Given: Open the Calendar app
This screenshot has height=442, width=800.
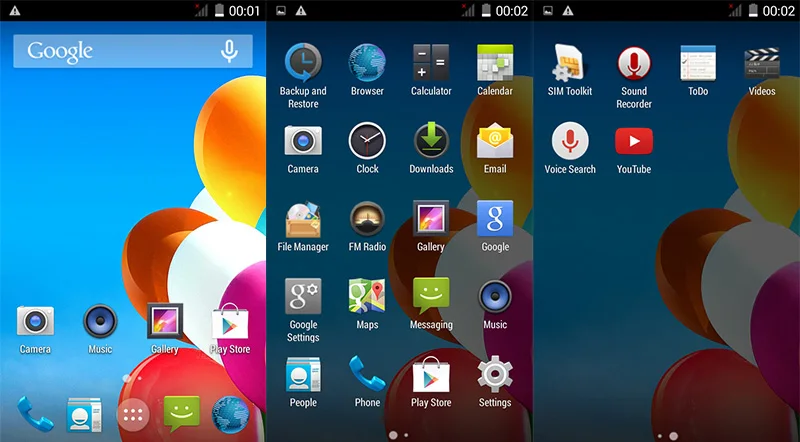Looking at the screenshot, I should tap(495, 63).
